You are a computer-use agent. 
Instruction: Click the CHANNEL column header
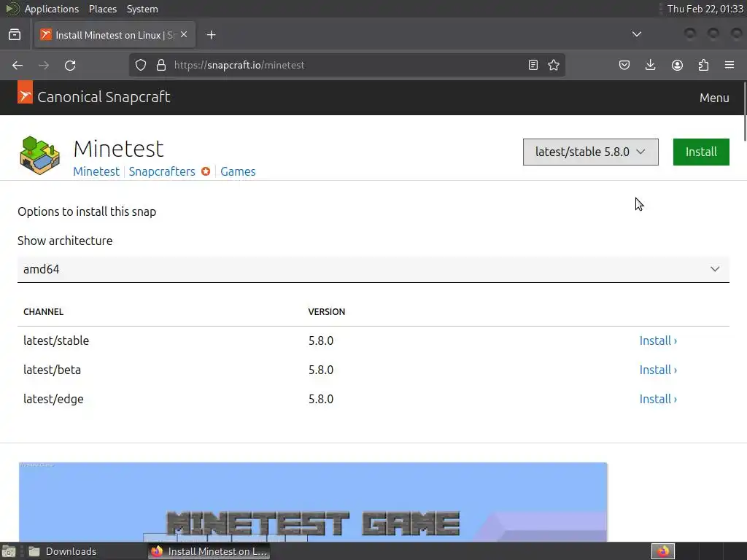(43, 312)
